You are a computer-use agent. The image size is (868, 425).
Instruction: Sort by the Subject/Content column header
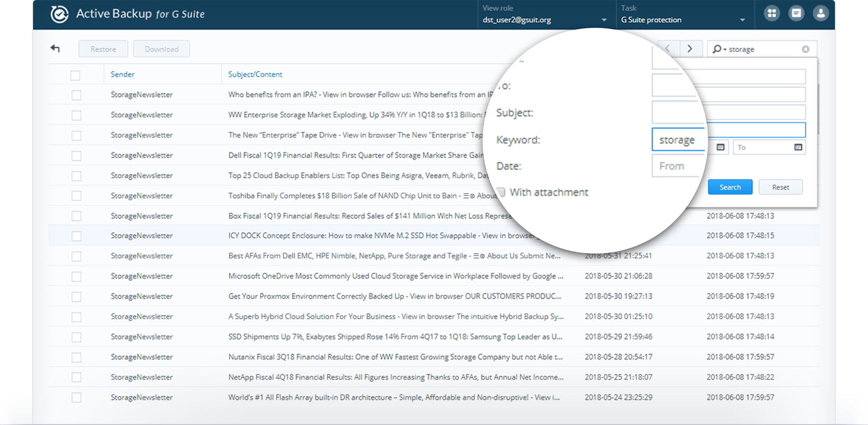pyautogui.click(x=255, y=74)
